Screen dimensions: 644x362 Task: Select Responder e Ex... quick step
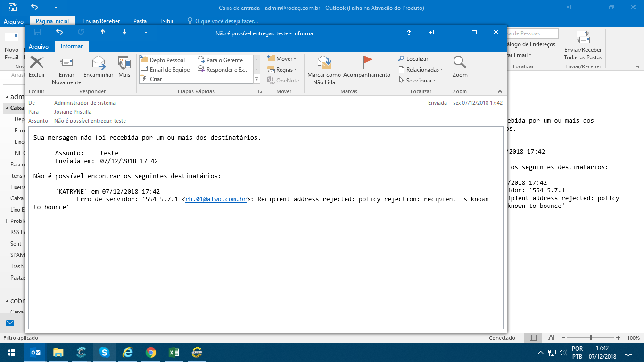(227, 69)
